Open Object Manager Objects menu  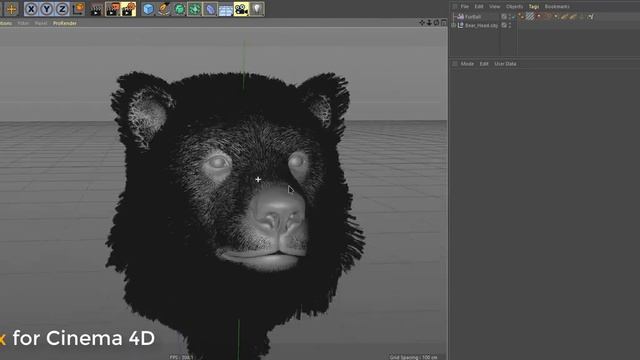514,7
